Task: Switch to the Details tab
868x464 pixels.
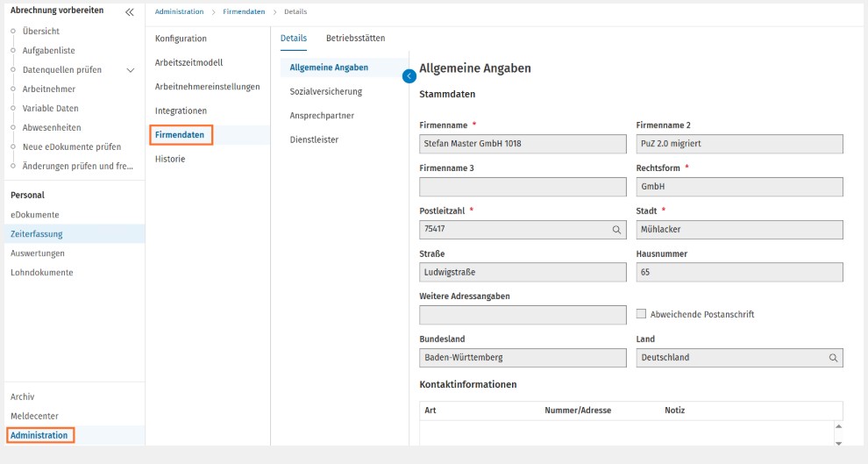Action: tap(294, 39)
